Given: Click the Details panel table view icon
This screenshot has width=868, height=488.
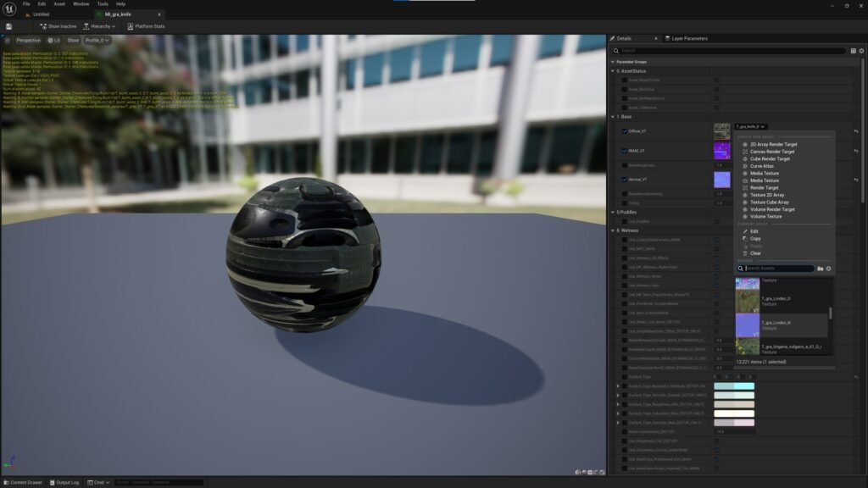Looking at the screenshot, I should tap(853, 51).
